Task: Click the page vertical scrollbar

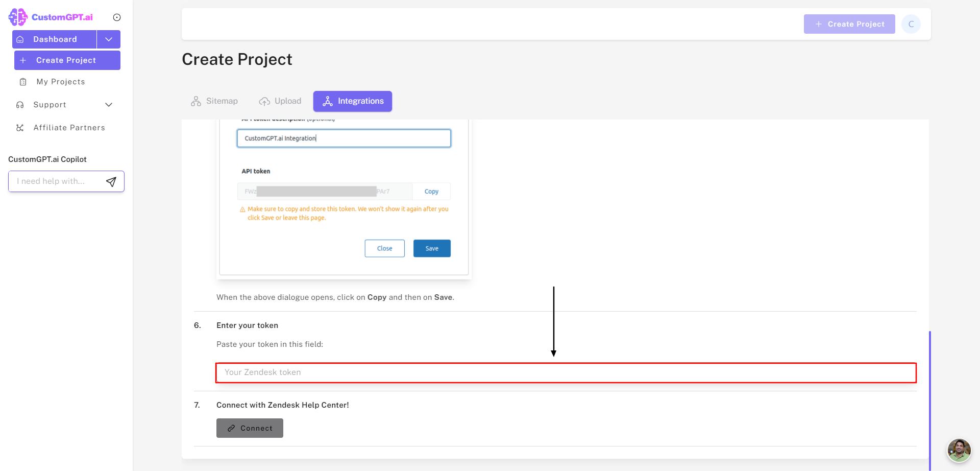Action: 930,401
